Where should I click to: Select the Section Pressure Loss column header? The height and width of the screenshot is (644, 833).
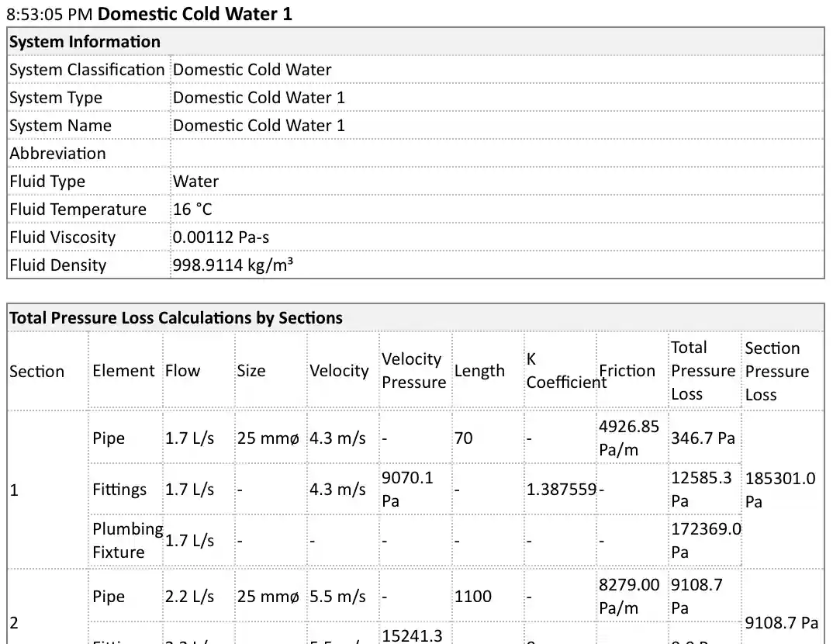click(782, 371)
